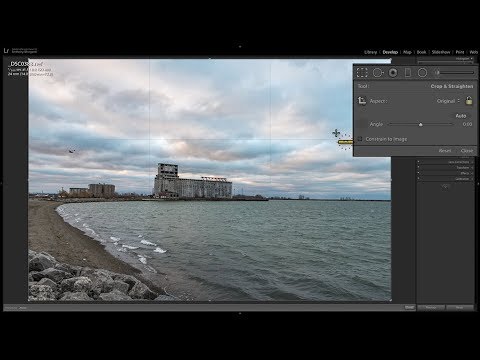Open the Print module

[x=460, y=52]
